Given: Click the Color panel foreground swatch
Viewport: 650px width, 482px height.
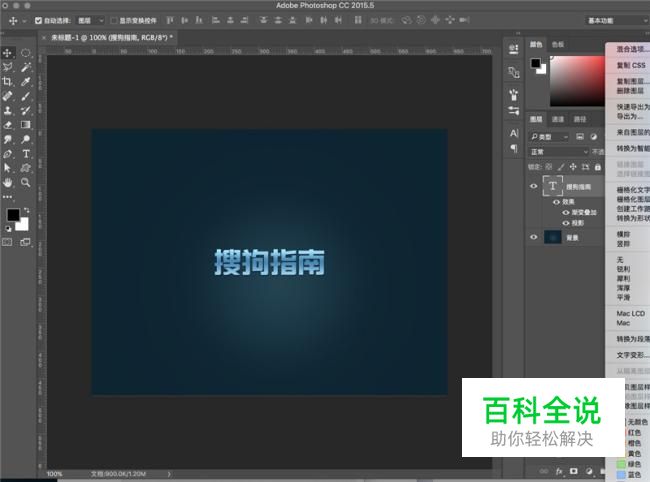Looking at the screenshot, I should tap(536, 63).
